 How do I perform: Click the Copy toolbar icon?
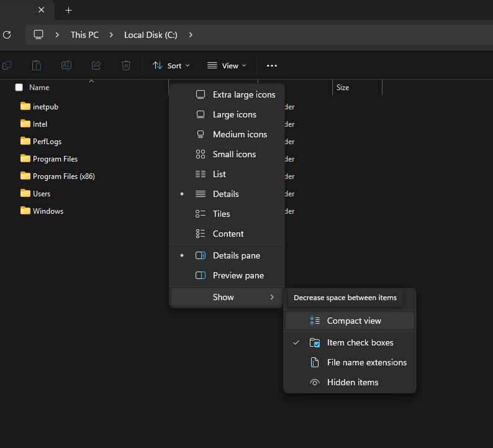[x=7, y=65]
